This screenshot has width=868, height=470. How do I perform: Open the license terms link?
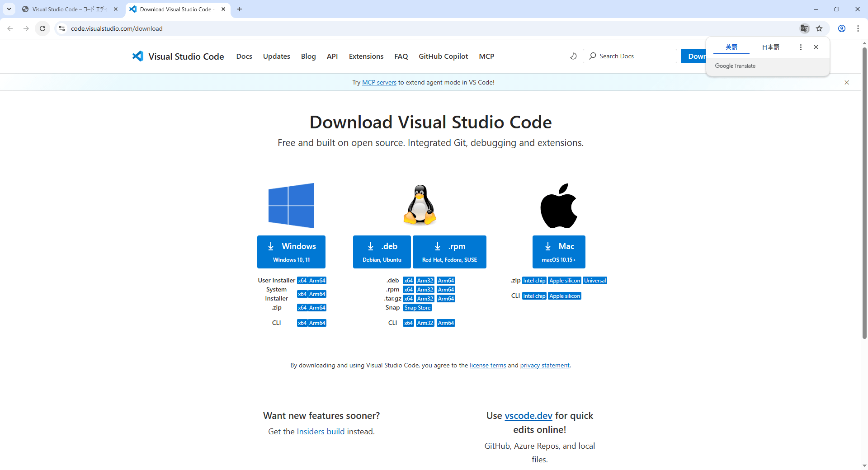point(488,365)
